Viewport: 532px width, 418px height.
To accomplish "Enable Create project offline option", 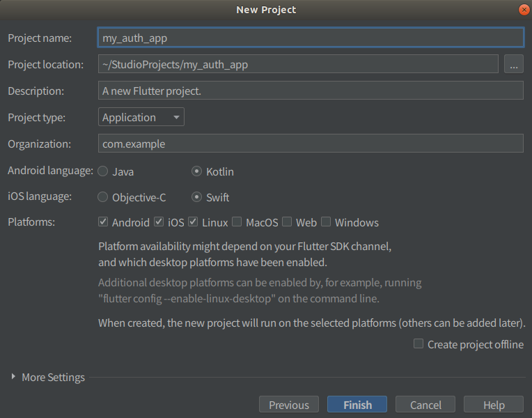I will (418, 343).
